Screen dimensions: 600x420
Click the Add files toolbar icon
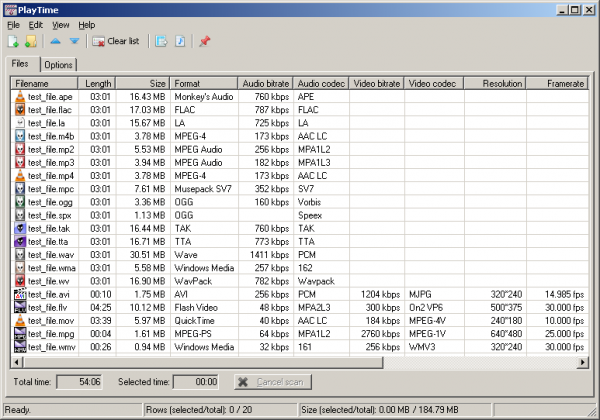(x=14, y=41)
